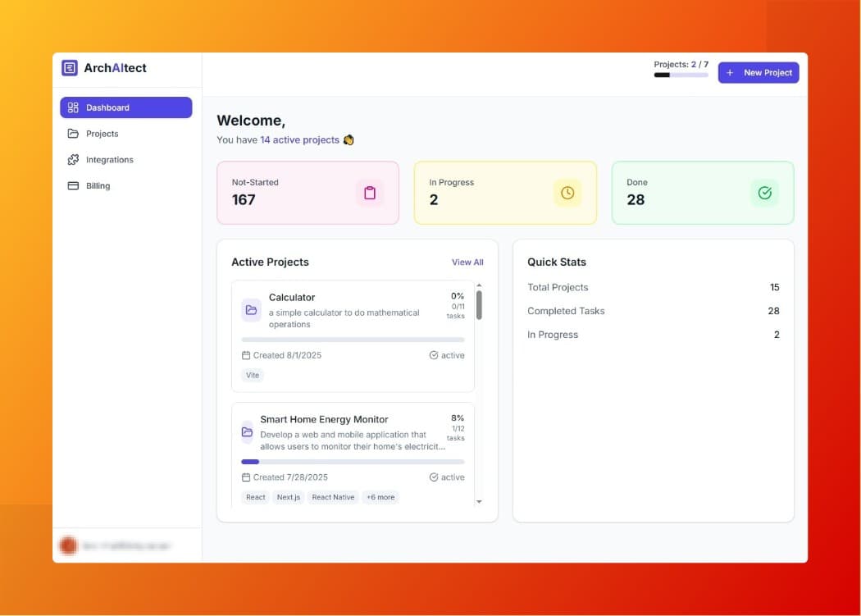Navigate to Billing from the sidebar menu

tap(98, 185)
